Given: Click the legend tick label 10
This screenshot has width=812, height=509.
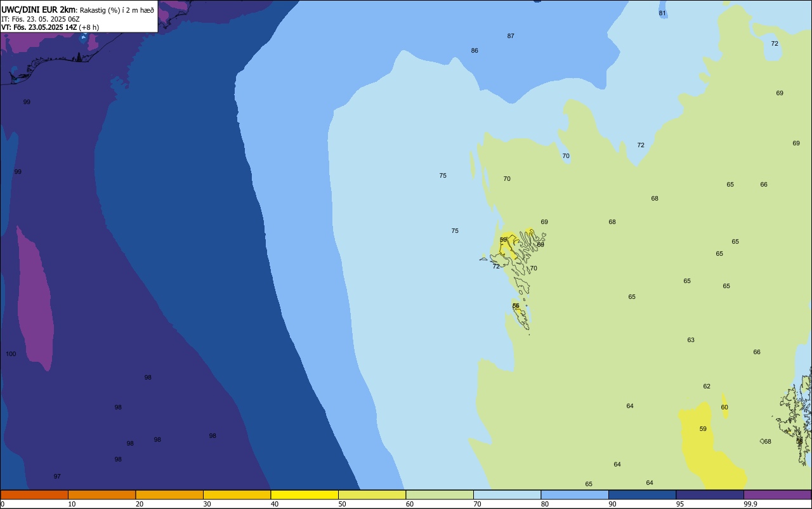Looking at the screenshot, I should point(72,504).
